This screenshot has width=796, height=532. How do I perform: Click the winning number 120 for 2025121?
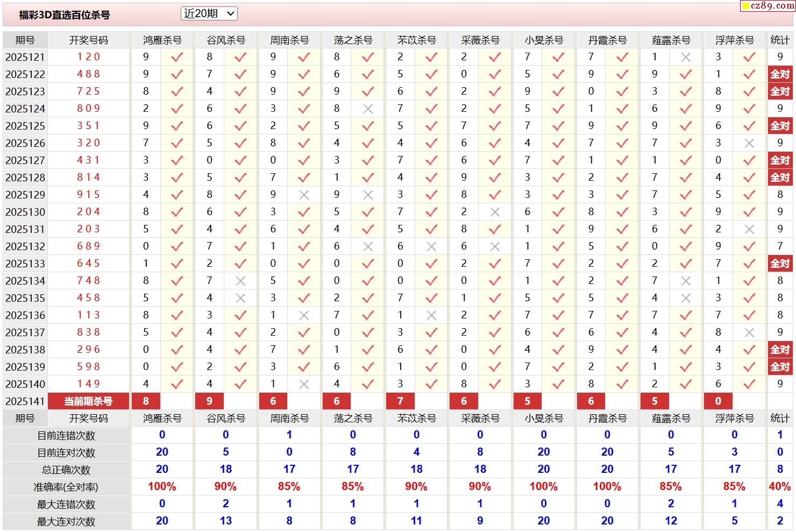[x=88, y=57]
